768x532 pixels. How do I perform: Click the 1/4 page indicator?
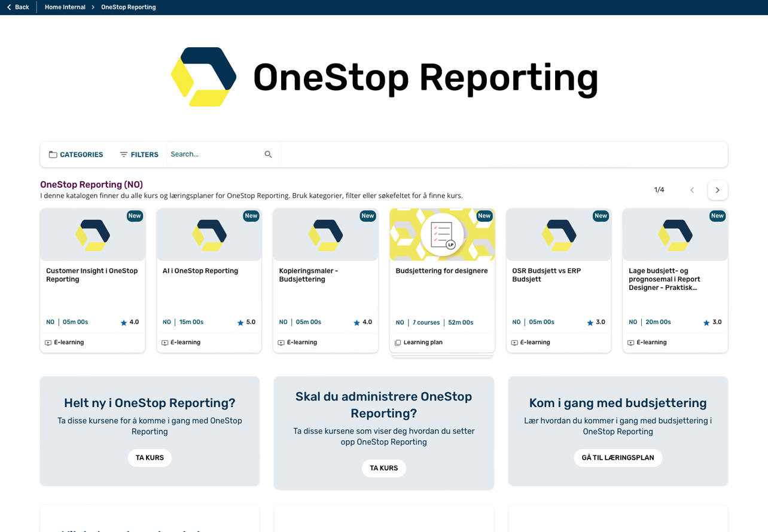point(659,190)
